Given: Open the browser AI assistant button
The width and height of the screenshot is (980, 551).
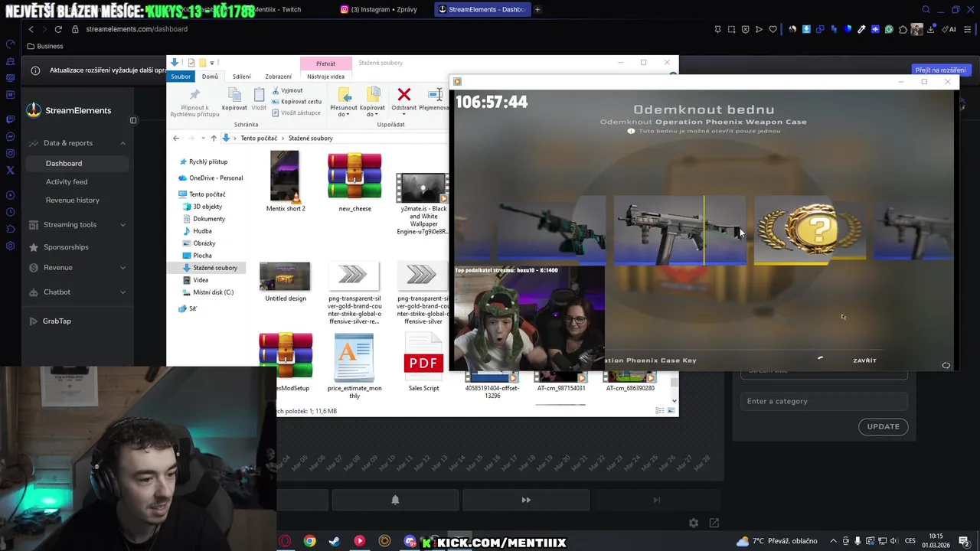Looking at the screenshot, I should [949, 29].
